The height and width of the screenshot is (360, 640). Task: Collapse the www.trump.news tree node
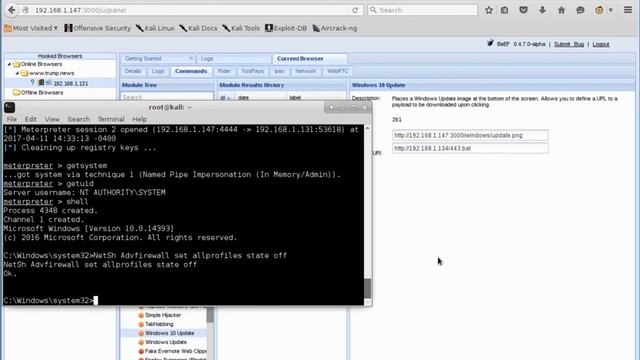click(x=17, y=73)
